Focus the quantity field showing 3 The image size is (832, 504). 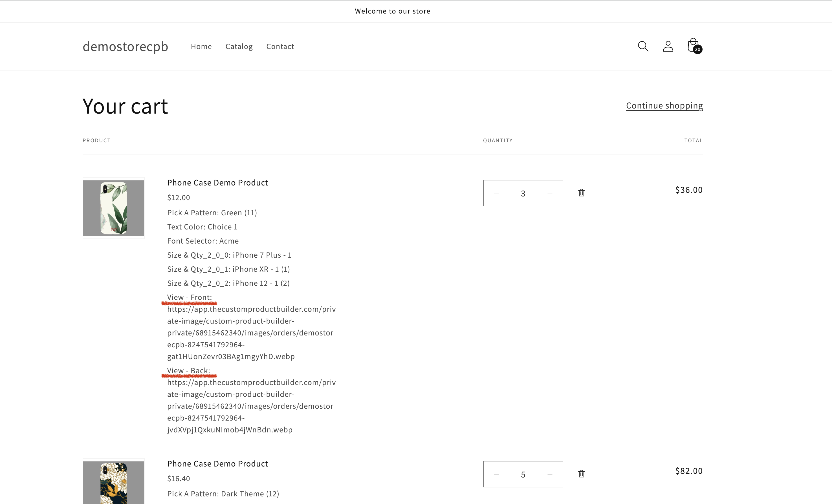tap(523, 193)
